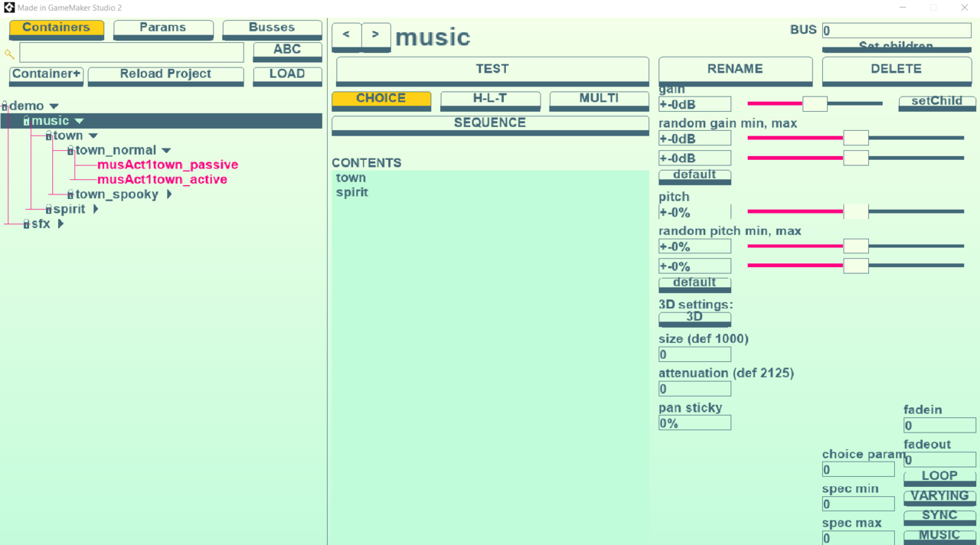Go to previous container with < button
Image resolution: width=980 pixels, height=545 pixels.
pyautogui.click(x=346, y=37)
